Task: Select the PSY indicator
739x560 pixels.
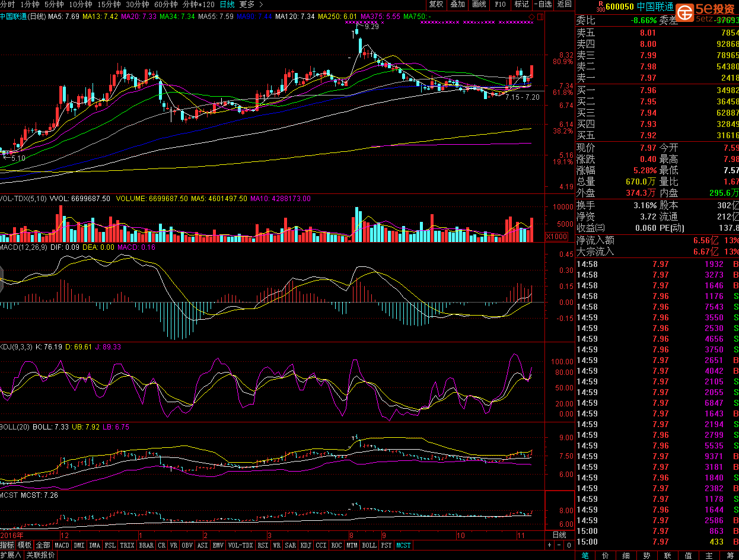Action: [387, 545]
